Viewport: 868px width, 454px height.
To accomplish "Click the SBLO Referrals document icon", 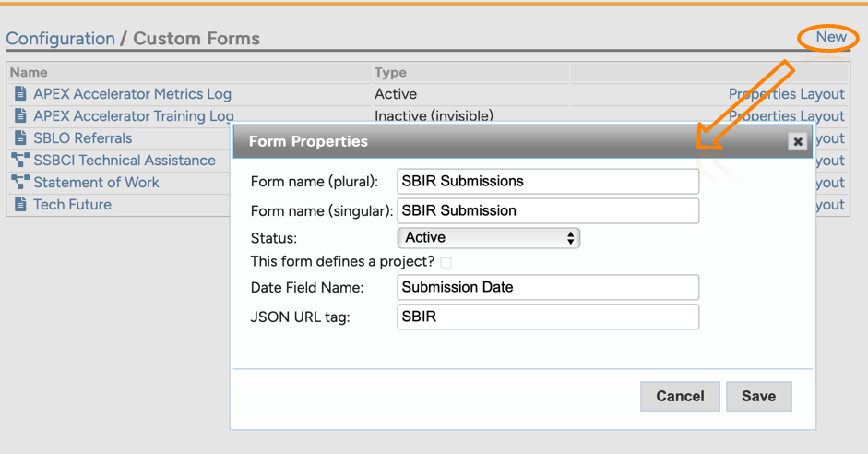I will pyautogui.click(x=20, y=138).
